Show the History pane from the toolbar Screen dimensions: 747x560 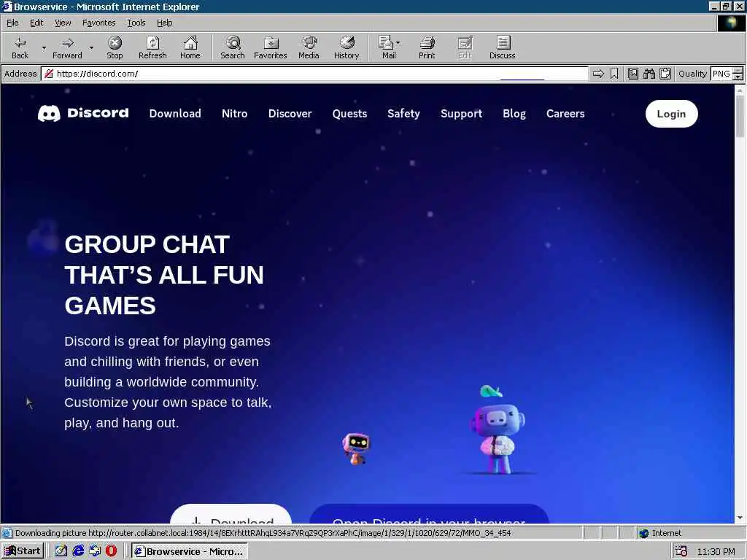click(347, 47)
